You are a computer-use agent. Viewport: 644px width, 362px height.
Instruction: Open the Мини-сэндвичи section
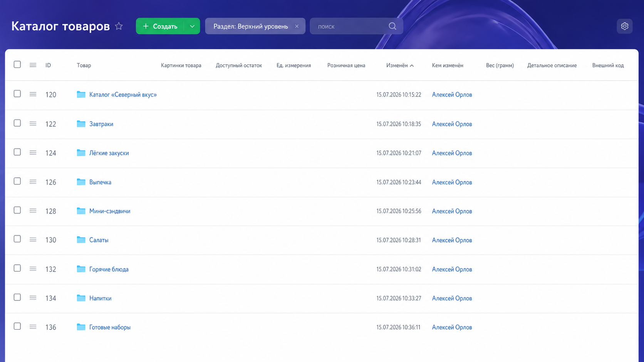110,211
